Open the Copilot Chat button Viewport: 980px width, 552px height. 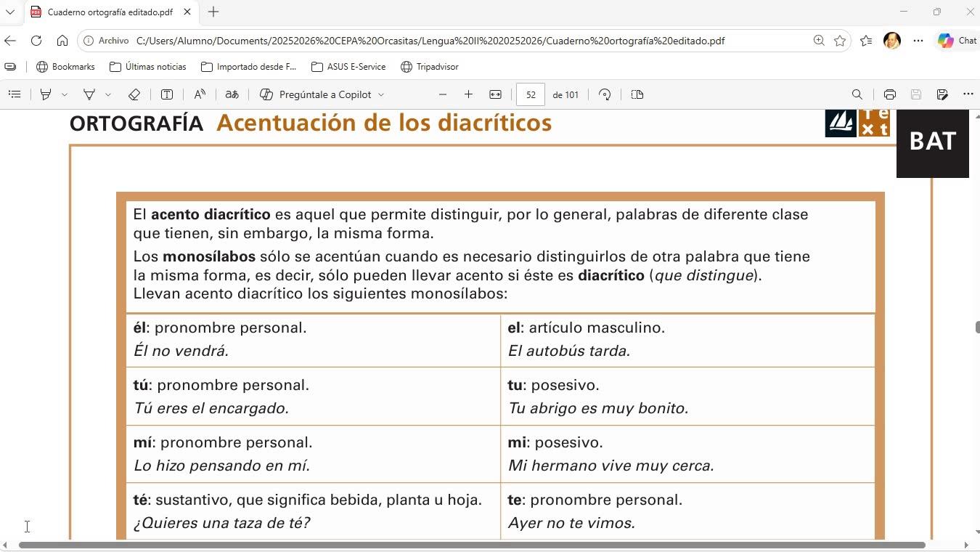coord(957,41)
